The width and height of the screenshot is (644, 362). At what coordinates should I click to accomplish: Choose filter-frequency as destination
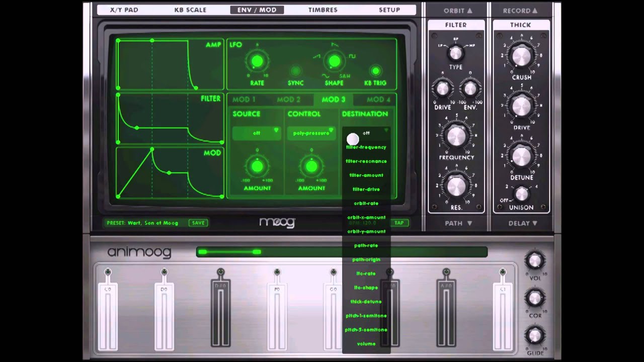tap(366, 147)
